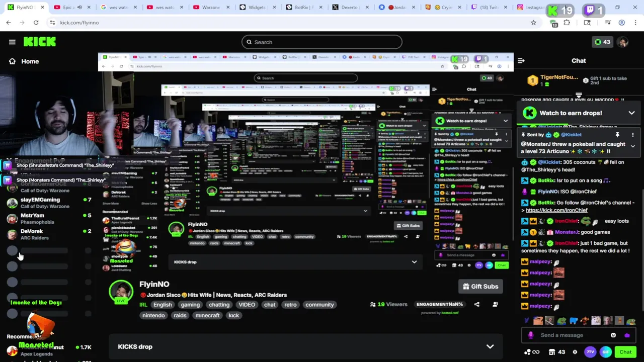Click the person icon beside share
The image size is (644, 362).
[x=495, y=304]
